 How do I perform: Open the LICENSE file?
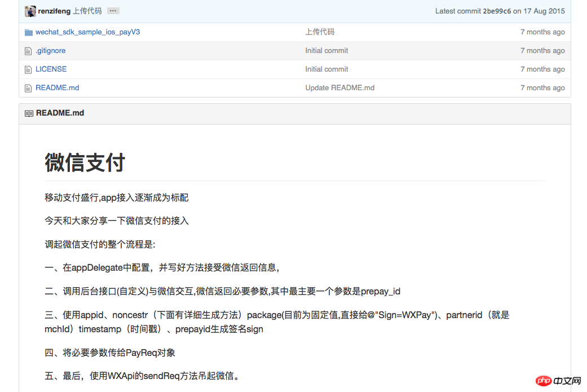pyautogui.click(x=51, y=69)
